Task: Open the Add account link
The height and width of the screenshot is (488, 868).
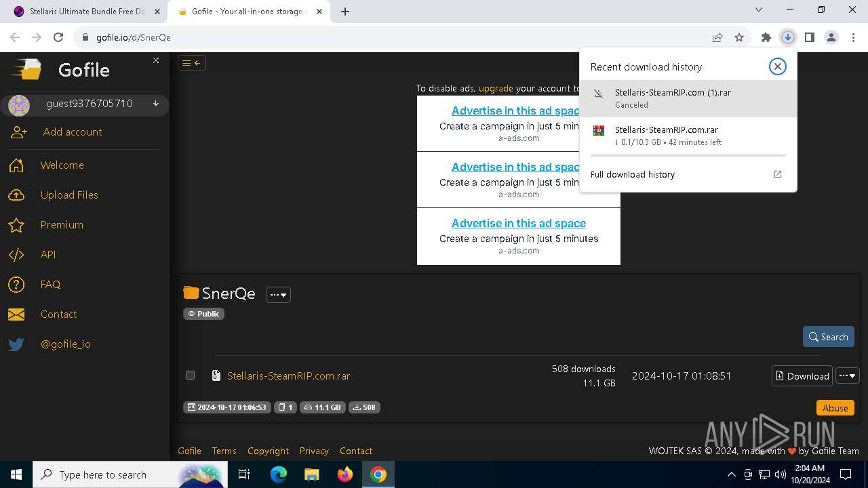Action: pos(73,131)
